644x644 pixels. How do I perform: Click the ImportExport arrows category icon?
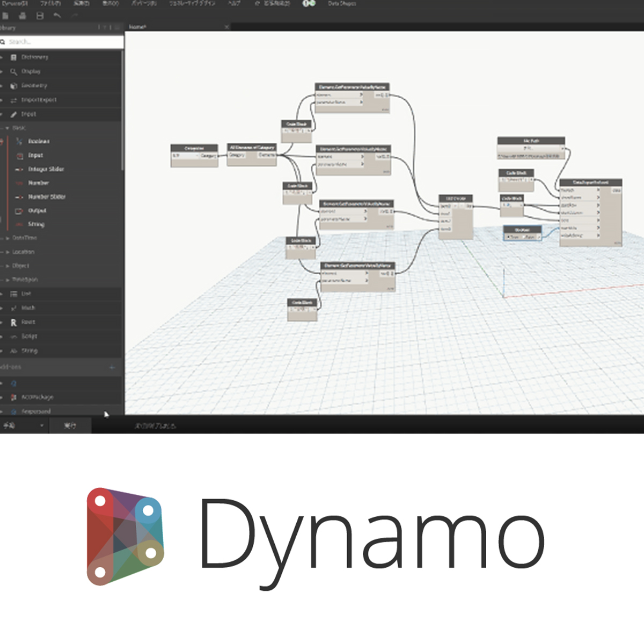click(x=14, y=100)
